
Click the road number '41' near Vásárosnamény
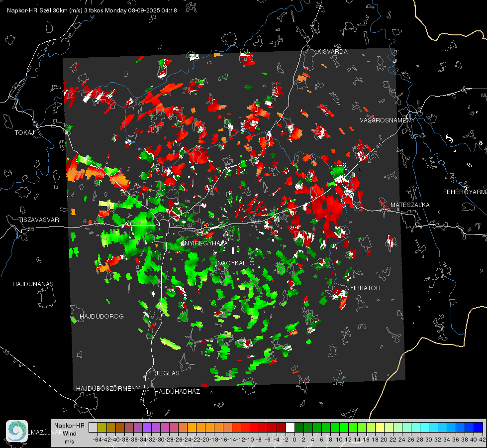click(378, 146)
